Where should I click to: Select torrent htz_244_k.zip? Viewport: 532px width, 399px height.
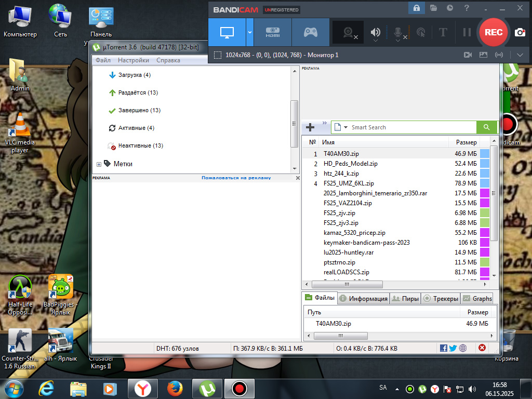[x=341, y=174]
